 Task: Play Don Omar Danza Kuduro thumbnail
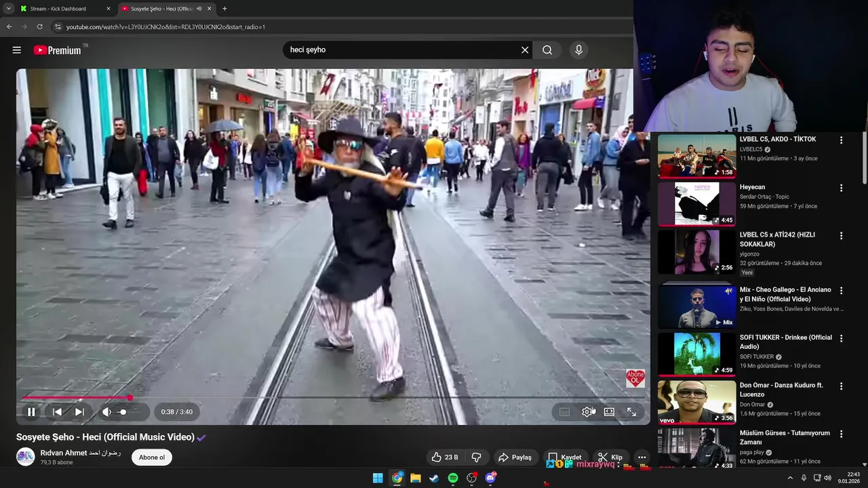[696, 402]
